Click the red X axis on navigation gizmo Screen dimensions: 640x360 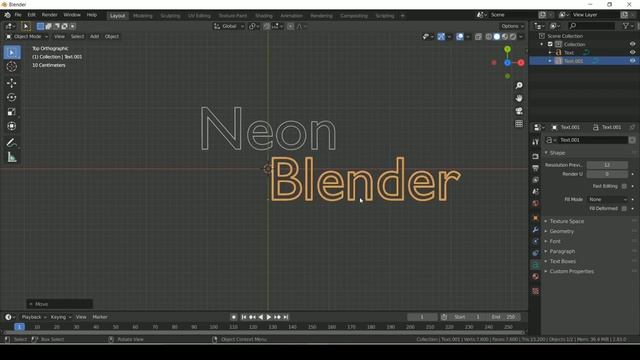[x=521, y=63]
